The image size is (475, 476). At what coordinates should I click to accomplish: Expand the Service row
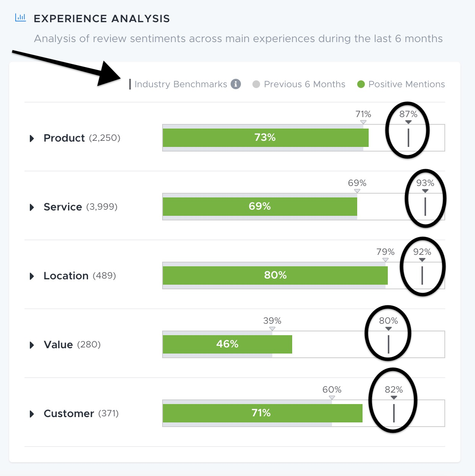(x=32, y=207)
